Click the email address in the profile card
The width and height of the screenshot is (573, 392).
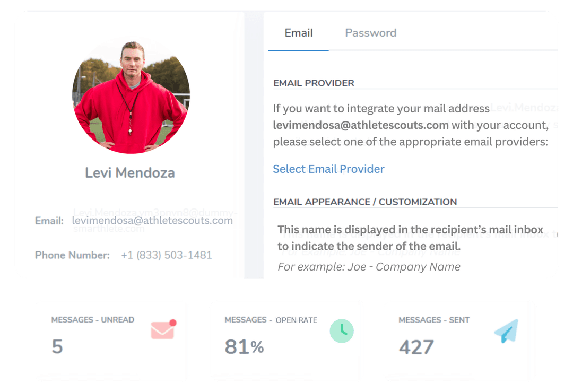coord(152,221)
